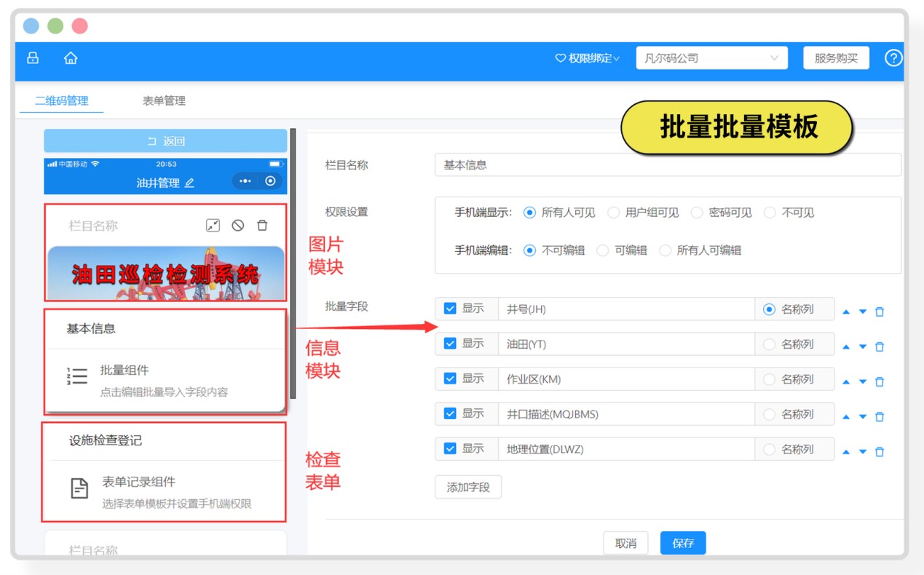Switch to the 表单管理 tab
924x575 pixels.
coord(164,101)
